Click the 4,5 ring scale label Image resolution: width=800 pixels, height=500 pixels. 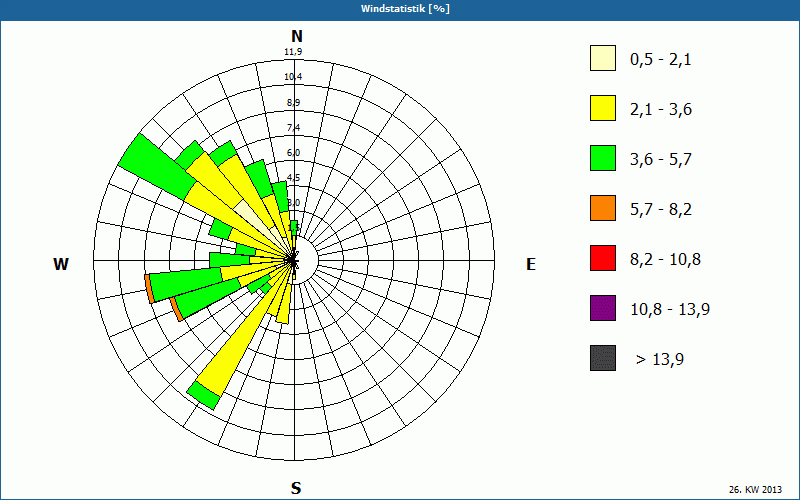pyautogui.click(x=293, y=178)
